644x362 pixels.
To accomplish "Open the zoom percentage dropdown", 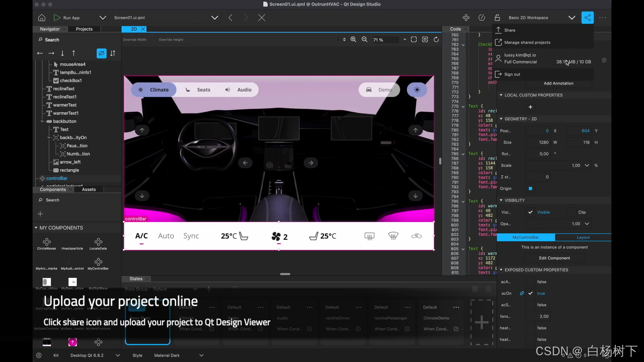I will coord(404,40).
